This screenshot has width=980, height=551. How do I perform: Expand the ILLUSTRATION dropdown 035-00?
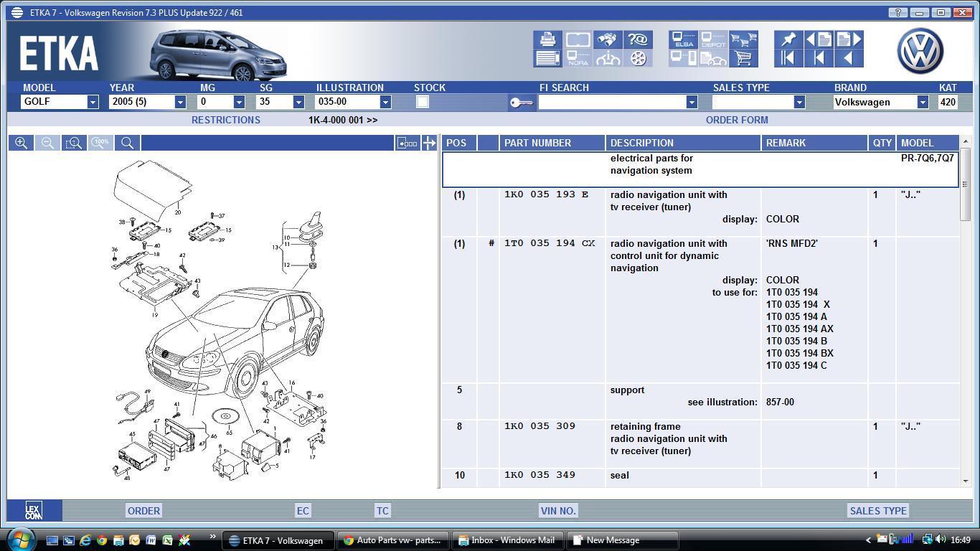tap(385, 102)
